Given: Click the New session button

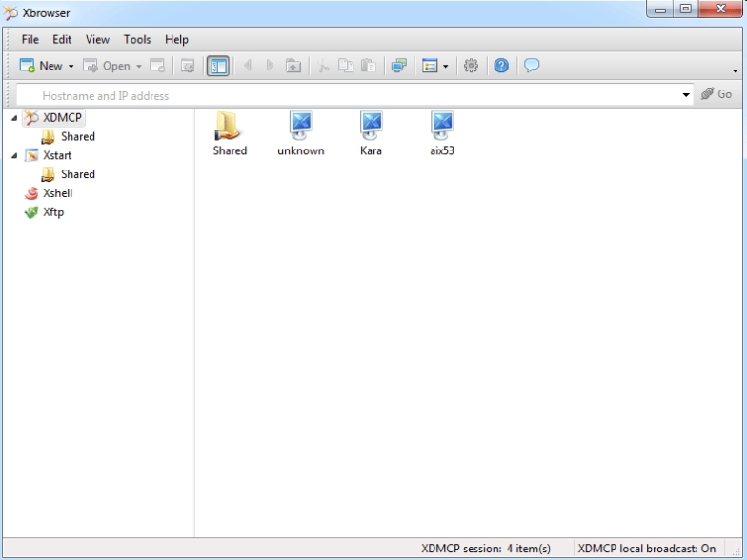Looking at the screenshot, I should click(x=41, y=66).
